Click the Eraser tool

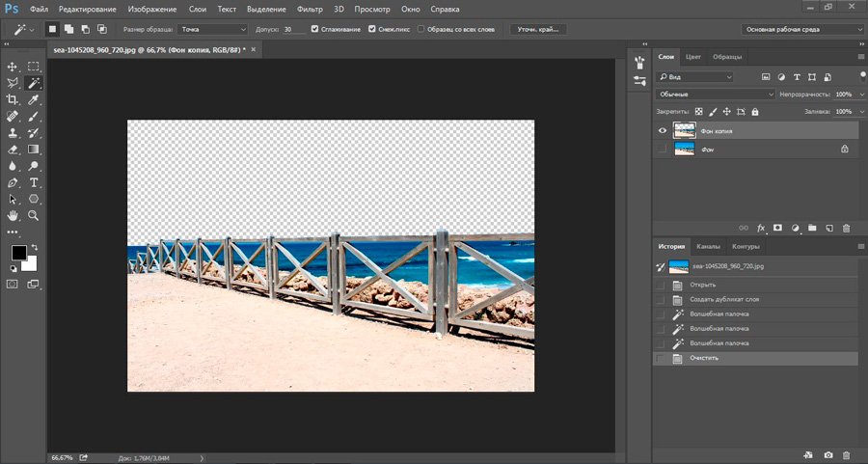point(13,150)
